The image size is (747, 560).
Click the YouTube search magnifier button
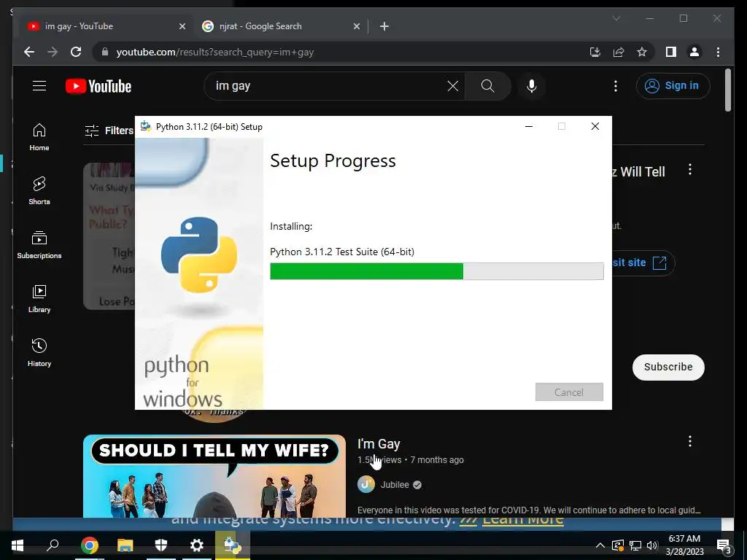[487, 86]
